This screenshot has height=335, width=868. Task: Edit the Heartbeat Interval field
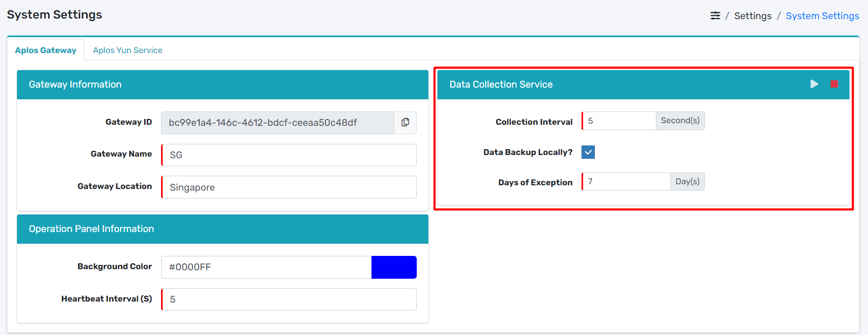tap(289, 299)
